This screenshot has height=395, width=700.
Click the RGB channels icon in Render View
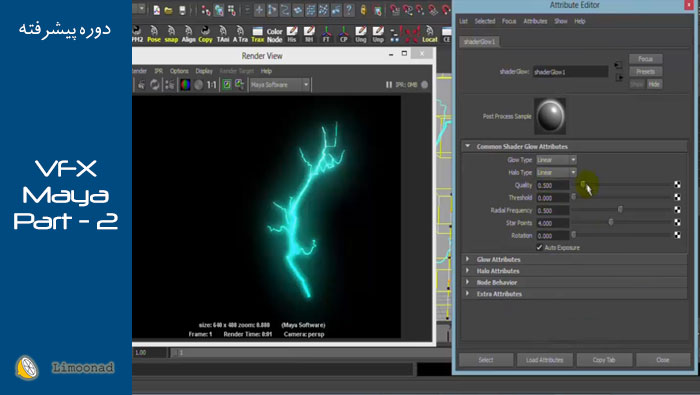point(185,84)
